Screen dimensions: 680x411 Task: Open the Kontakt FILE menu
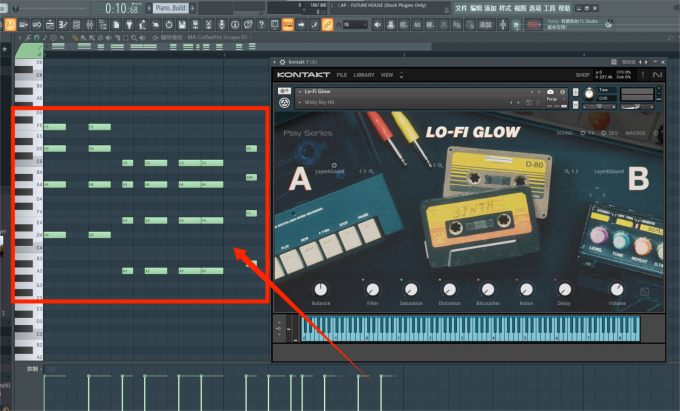342,75
